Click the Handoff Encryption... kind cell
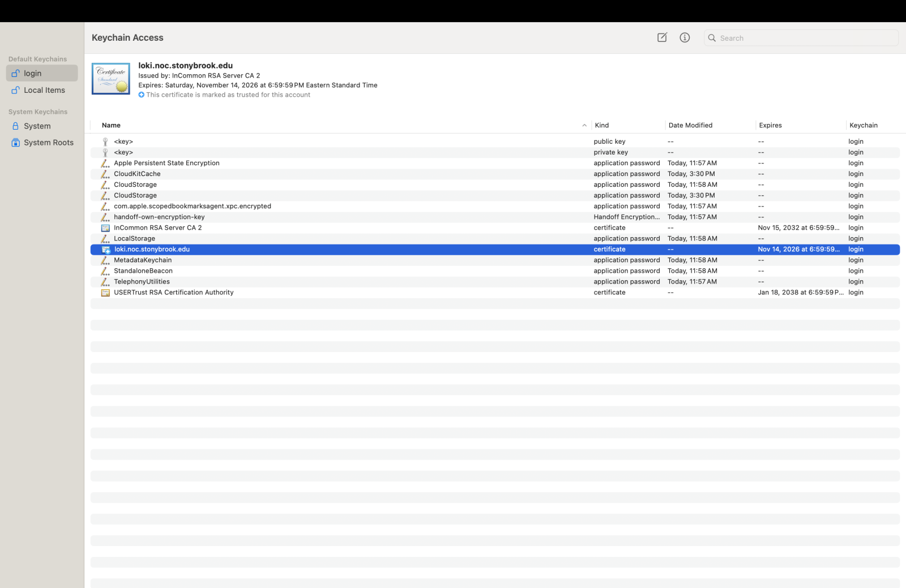Image resolution: width=906 pixels, height=588 pixels. (x=627, y=217)
